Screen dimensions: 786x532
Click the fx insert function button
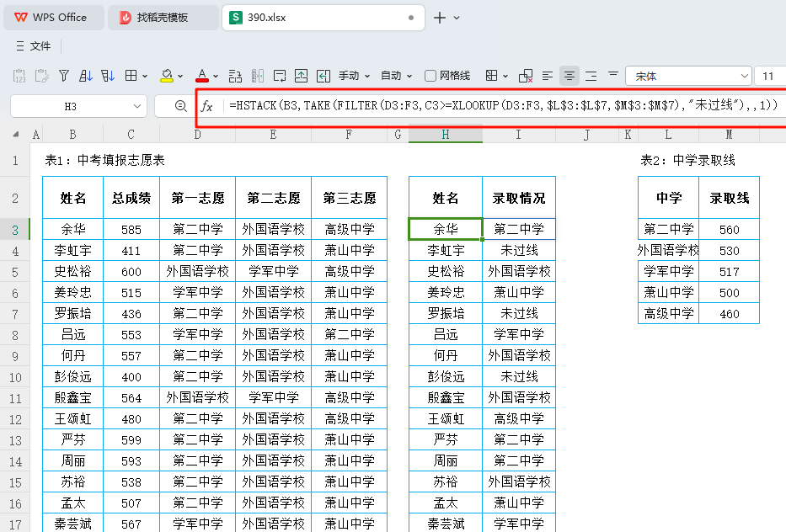[x=207, y=106]
